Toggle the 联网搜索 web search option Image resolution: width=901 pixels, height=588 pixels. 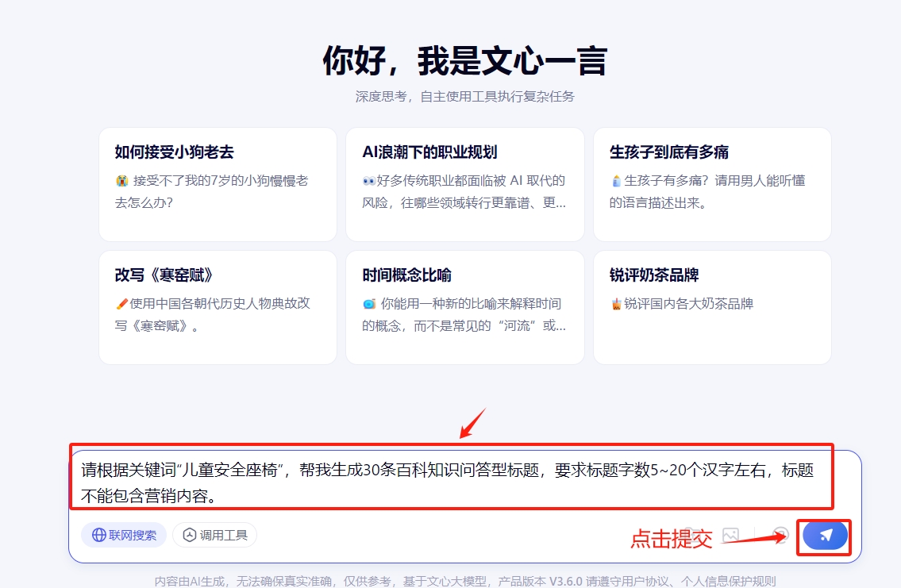click(124, 535)
